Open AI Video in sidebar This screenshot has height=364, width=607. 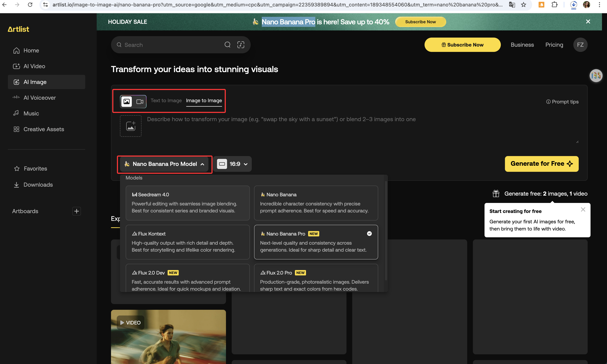pyautogui.click(x=34, y=66)
